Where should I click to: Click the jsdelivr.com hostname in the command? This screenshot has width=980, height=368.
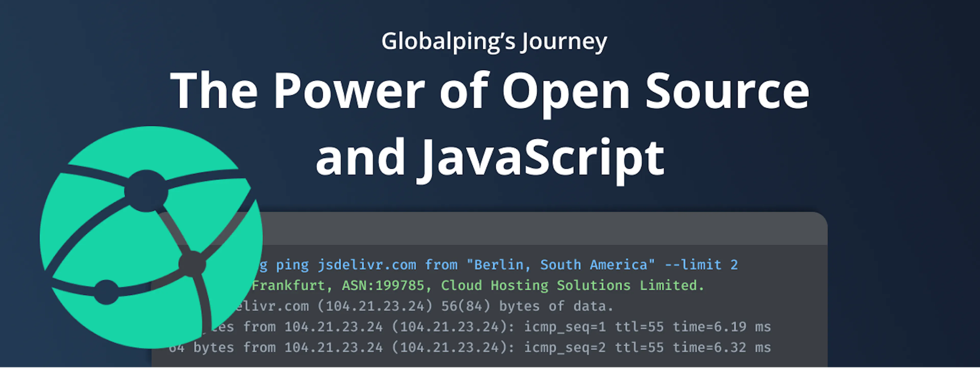367,265
